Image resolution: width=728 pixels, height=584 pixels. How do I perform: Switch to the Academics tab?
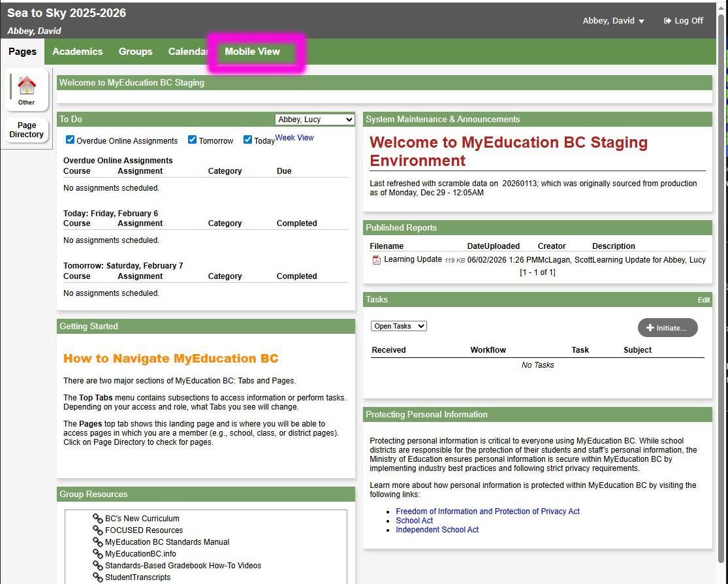click(x=78, y=52)
